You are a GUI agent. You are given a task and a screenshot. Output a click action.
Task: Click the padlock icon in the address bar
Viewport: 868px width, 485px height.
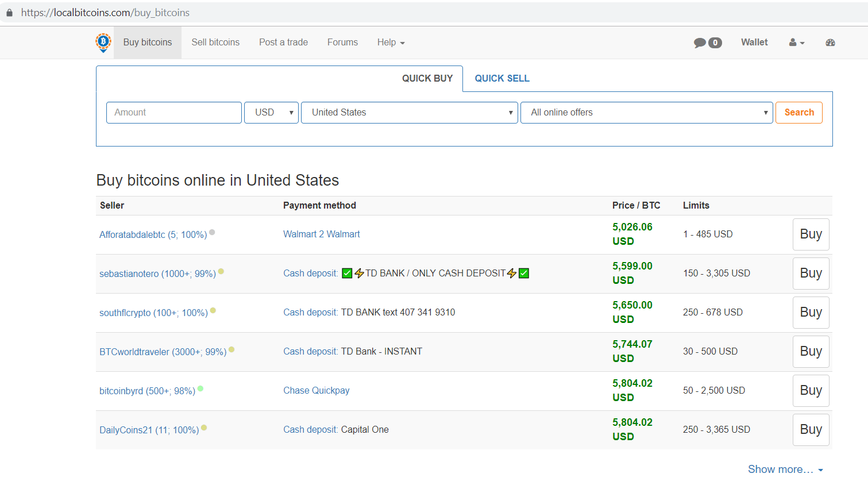[x=9, y=13]
